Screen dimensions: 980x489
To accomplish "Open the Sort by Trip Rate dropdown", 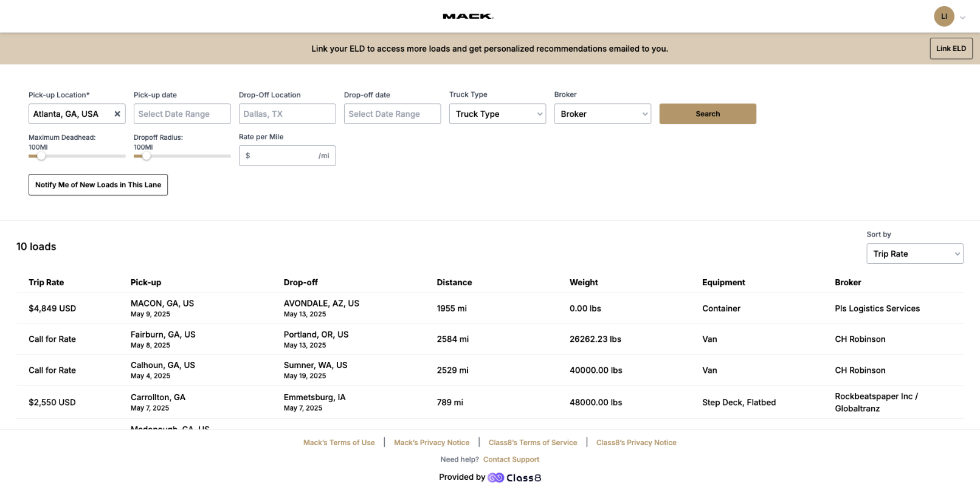I will (914, 254).
